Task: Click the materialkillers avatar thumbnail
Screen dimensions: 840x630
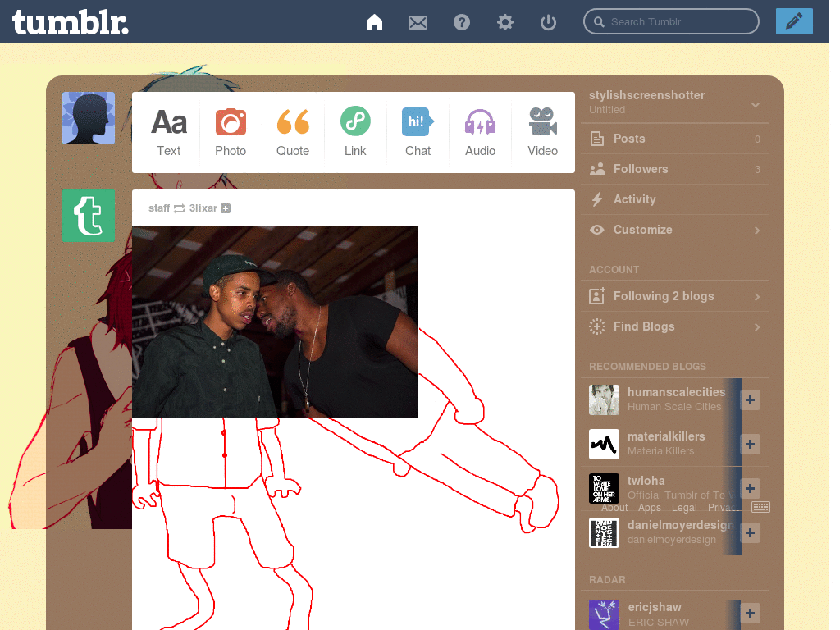Action: coord(604,444)
